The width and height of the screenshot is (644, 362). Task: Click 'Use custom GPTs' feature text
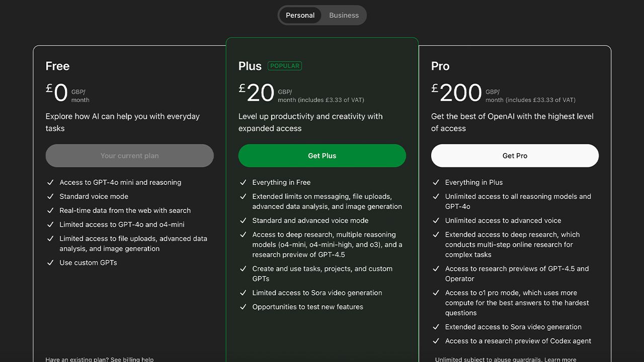88,263
